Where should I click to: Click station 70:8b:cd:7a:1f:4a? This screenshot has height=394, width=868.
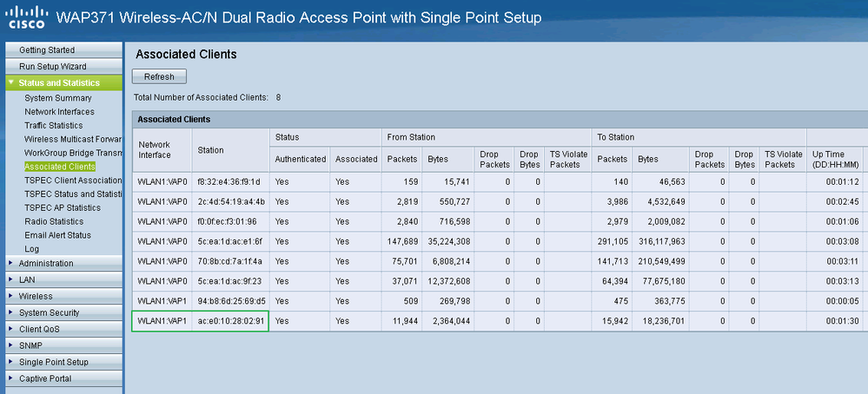229,261
